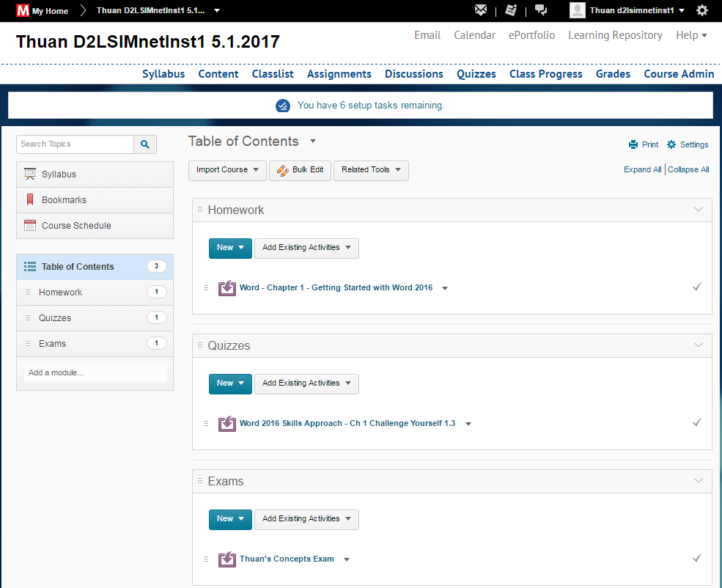Click Expand All link
Viewport: 722px width, 588px height.
(642, 169)
